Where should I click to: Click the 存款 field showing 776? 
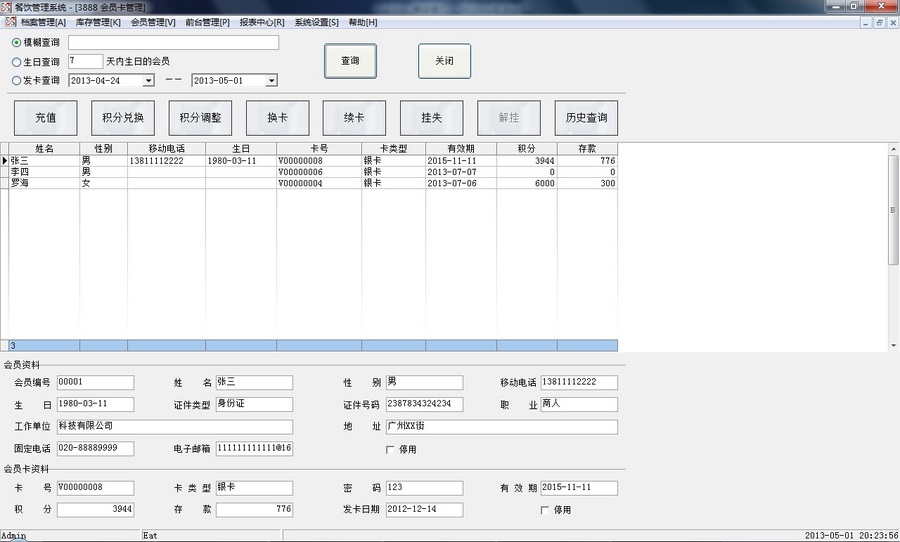254,509
